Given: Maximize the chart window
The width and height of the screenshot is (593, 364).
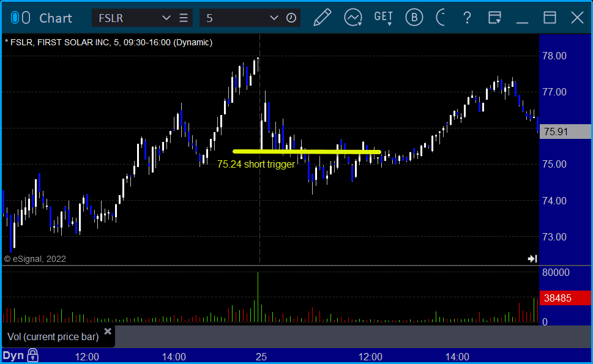Looking at the screenshot, I should 550,18.
